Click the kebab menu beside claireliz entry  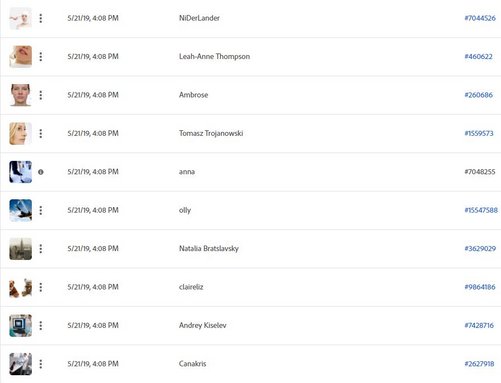[x=41, y=287]
